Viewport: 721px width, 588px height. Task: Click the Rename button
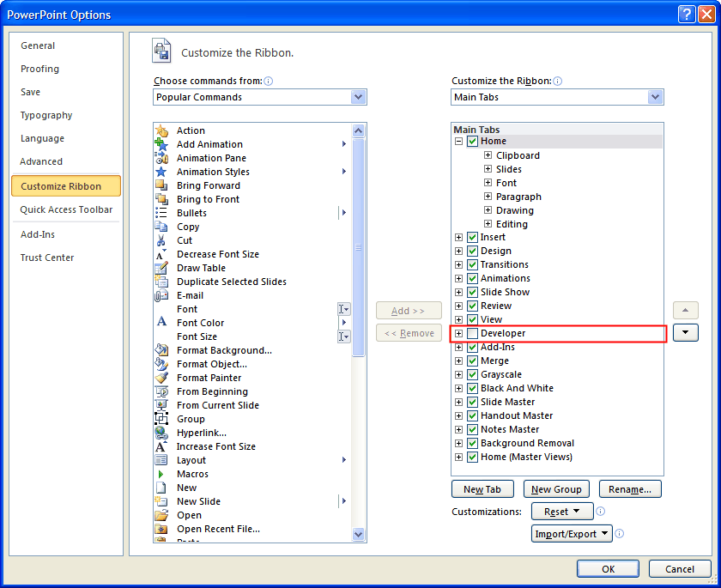[x=630, y=489]
